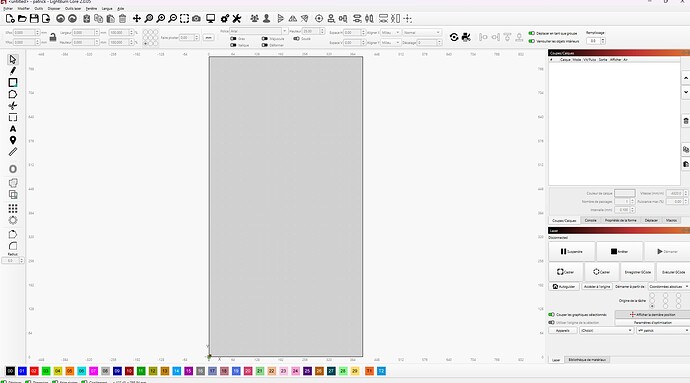Select the Position marker pin tool
The image size is (690, 383).
click(x=13, y=140)
